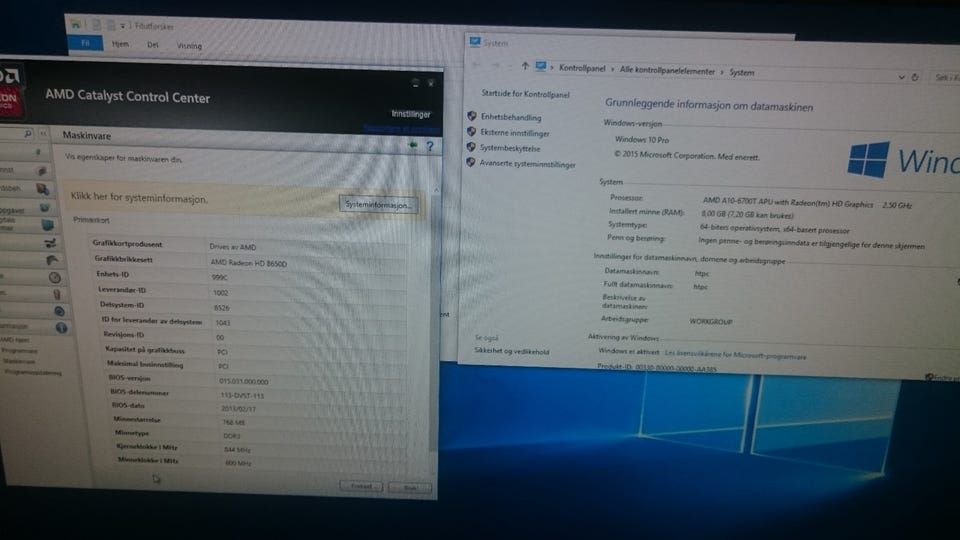Click the Filutforsker title bar folder icon
The image size is (960, 540).
[x=75, y=24]
